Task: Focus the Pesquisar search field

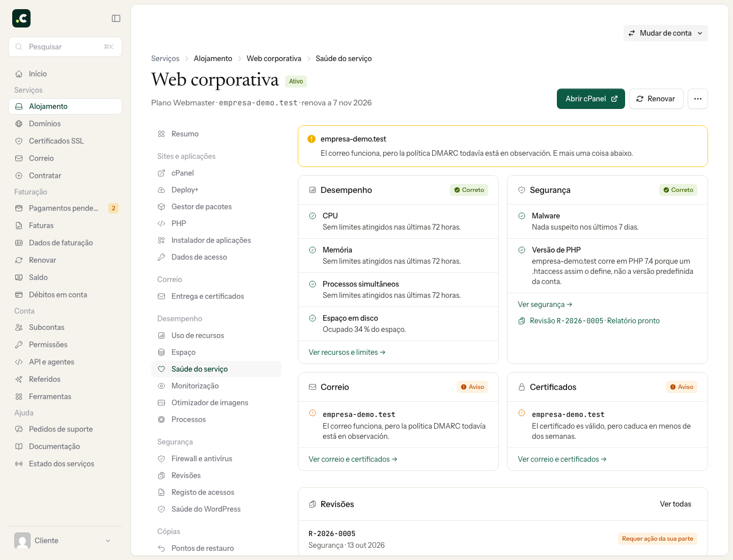Action: pyautogui.click(x=65, y=47)
